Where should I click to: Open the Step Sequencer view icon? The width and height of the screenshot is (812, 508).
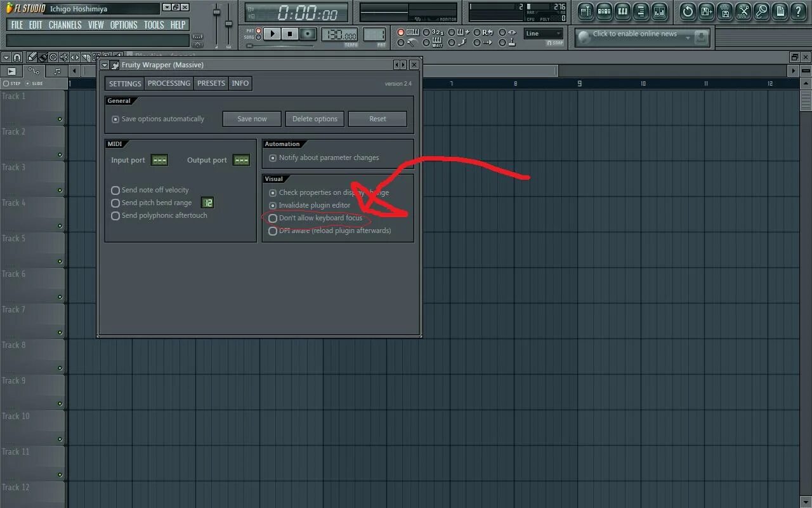coord(604,11)
